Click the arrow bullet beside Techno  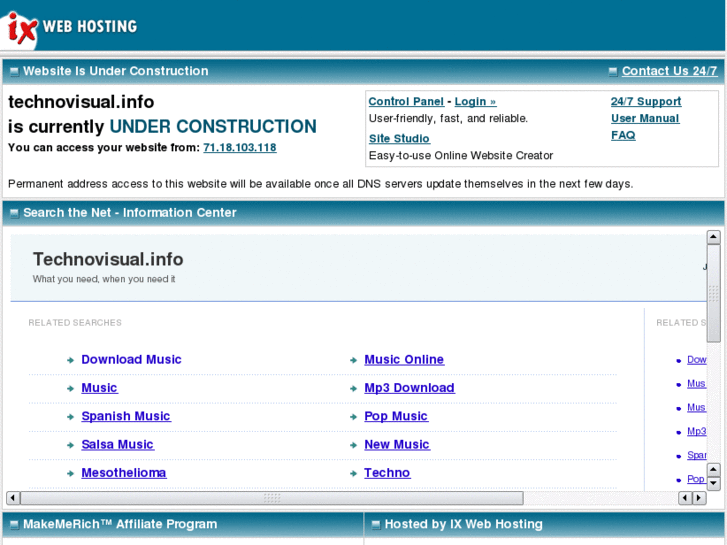click(353, 473)
